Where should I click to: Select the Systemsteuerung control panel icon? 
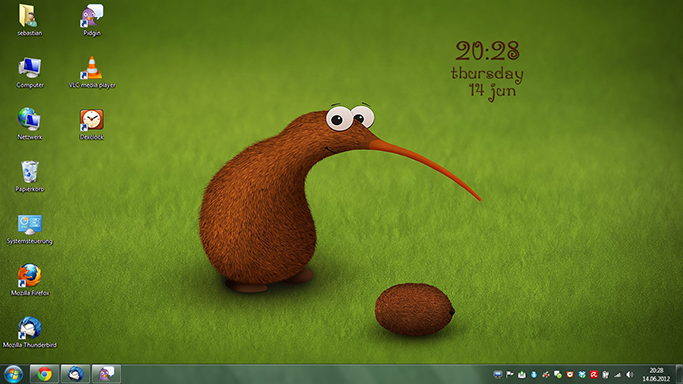pyautogui.click(x=30, y=228)
